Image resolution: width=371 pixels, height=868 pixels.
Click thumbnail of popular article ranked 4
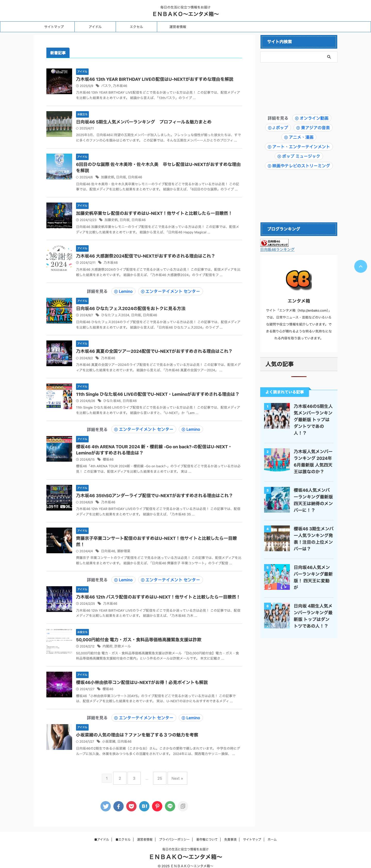click(277, 538)
